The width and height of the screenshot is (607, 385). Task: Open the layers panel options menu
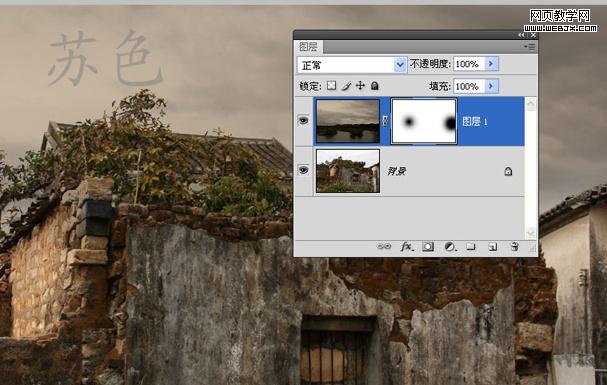530,47
